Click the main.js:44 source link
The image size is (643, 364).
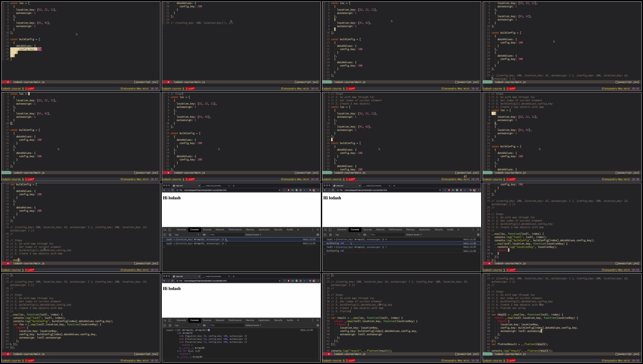coord(306,330)
